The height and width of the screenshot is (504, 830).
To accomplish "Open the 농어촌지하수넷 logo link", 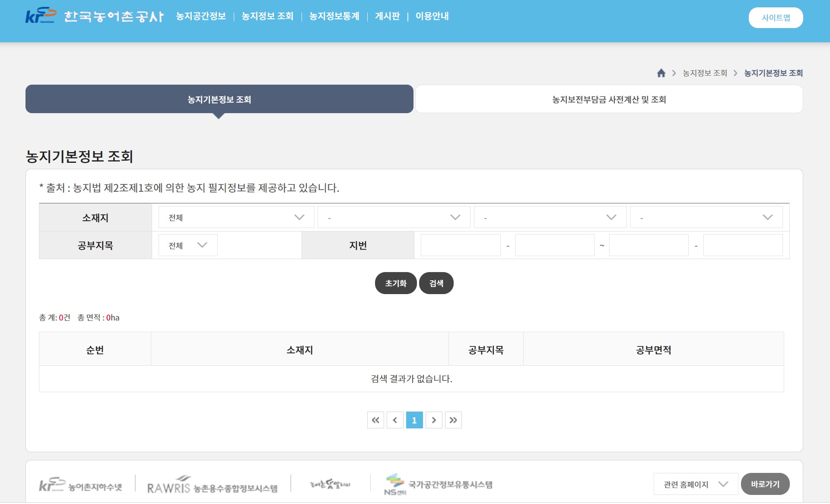I will pyautogui.click(x=81, y=485).
